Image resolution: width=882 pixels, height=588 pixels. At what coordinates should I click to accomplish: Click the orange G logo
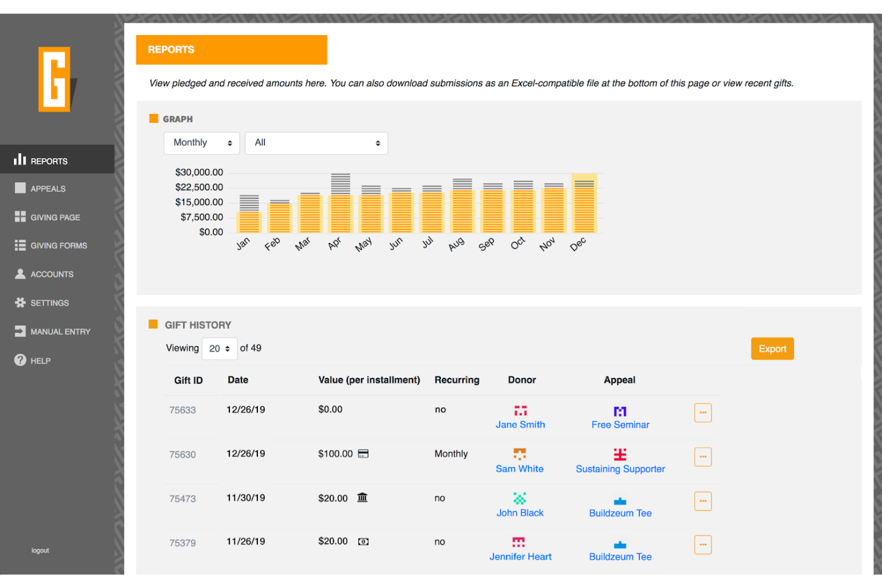click(x=55, y=79)
